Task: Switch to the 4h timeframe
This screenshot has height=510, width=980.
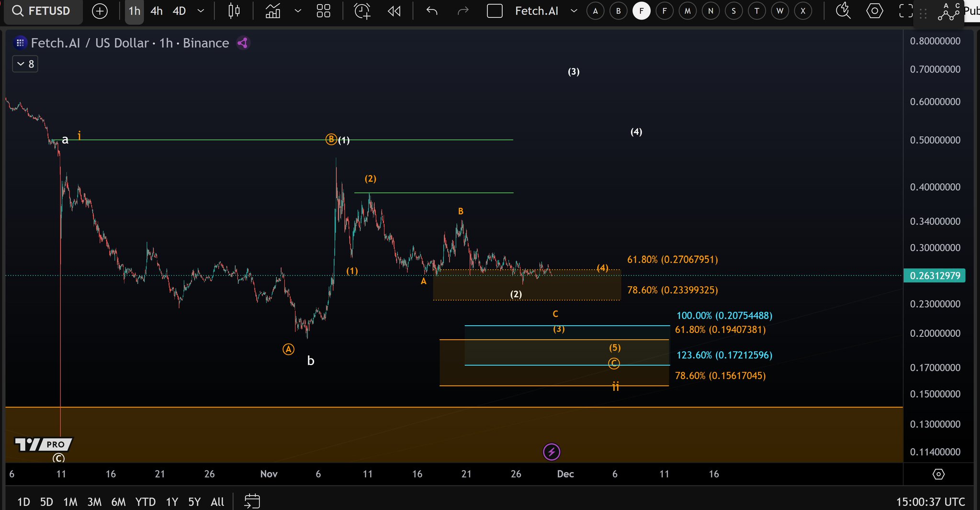Action: click(x=157, y=11)
